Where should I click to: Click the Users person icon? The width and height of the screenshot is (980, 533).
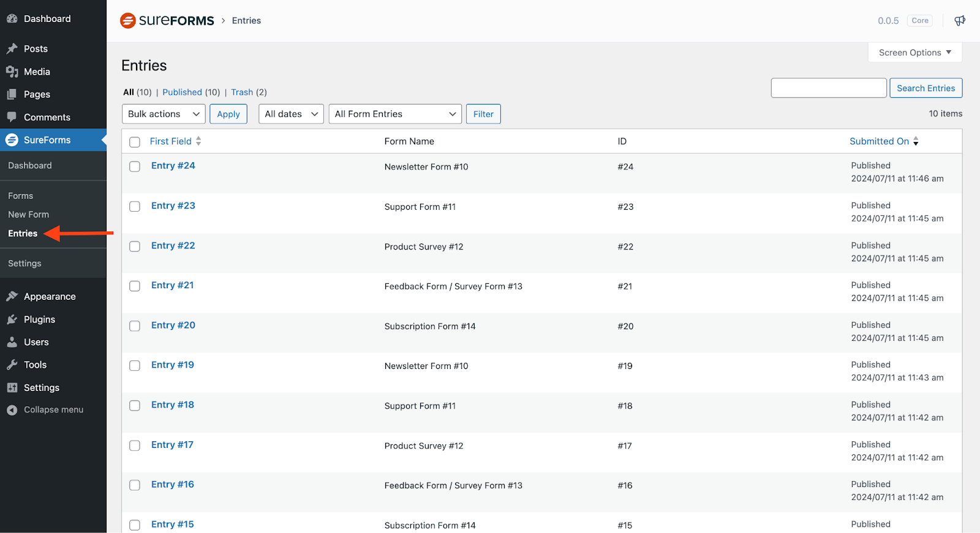(12, 342)
